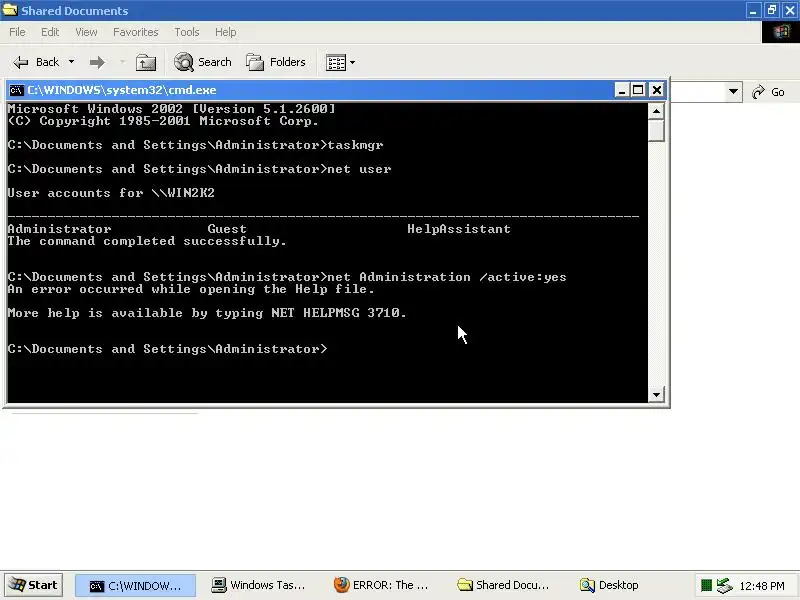
Task: Click the network connection tray icon
Action: [724, 586]
